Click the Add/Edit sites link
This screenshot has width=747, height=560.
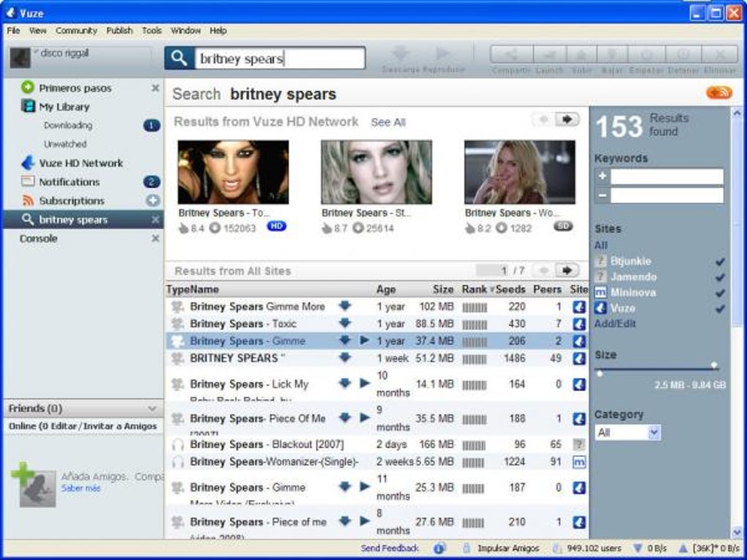point(615,324)
